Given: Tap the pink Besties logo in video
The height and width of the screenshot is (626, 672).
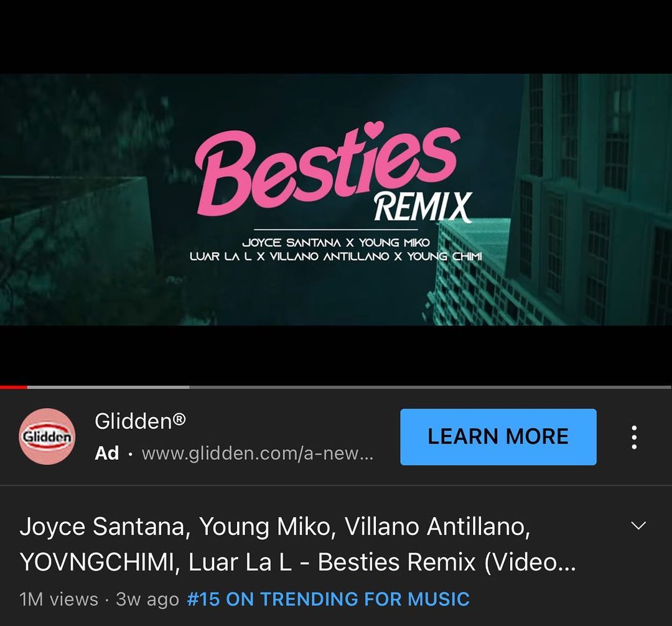Looking at the screenshot, I should (x=327, y=171).
